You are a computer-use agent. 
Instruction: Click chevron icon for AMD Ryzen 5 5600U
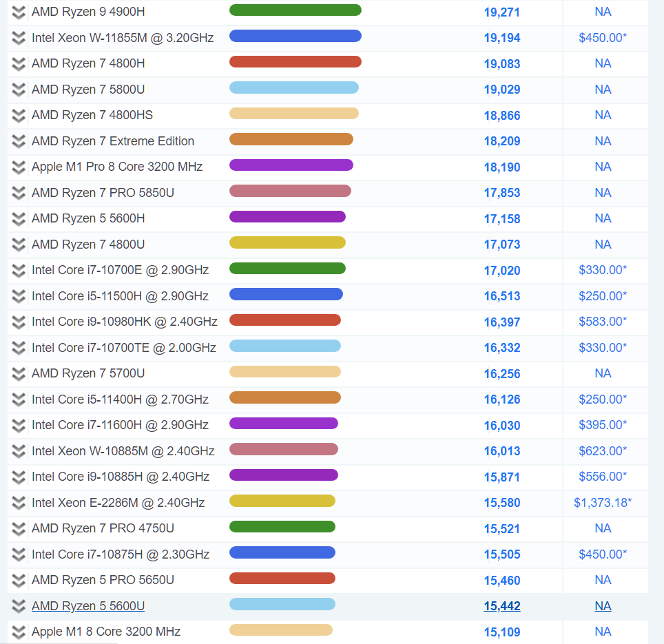tap(18, 606)
